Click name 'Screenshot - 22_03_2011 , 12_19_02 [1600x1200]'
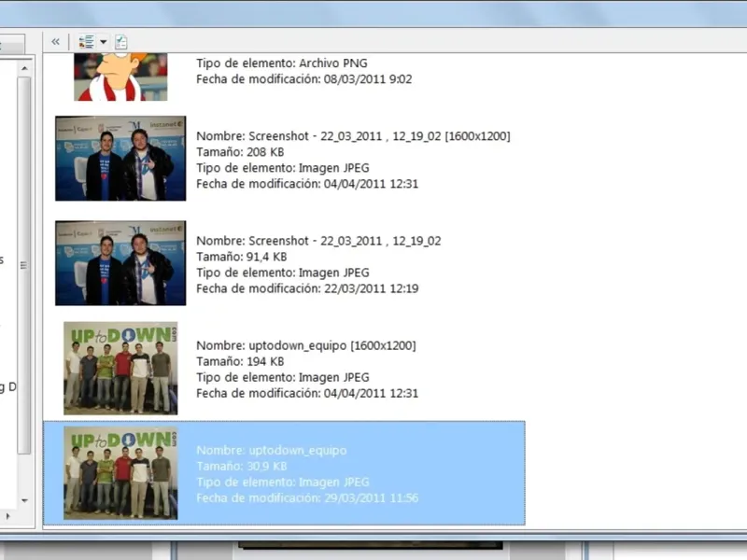Image resolution: width=747 pixels, height=560 pixels. click(x=379, y=136)
